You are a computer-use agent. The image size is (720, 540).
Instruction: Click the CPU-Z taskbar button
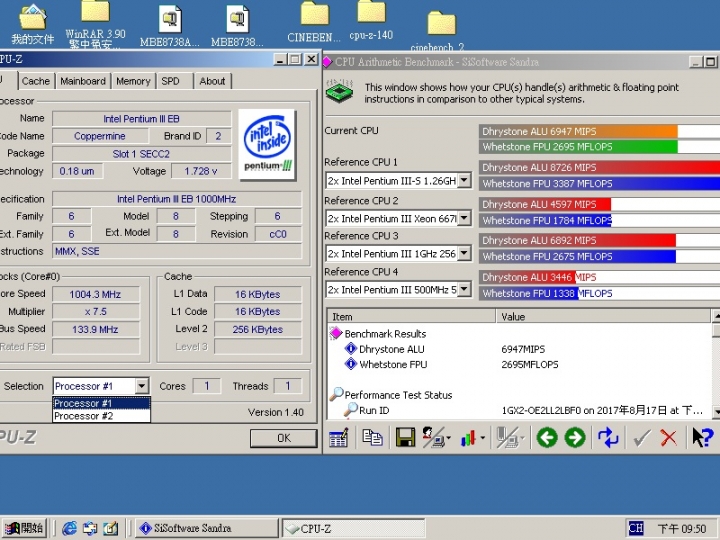353,528
